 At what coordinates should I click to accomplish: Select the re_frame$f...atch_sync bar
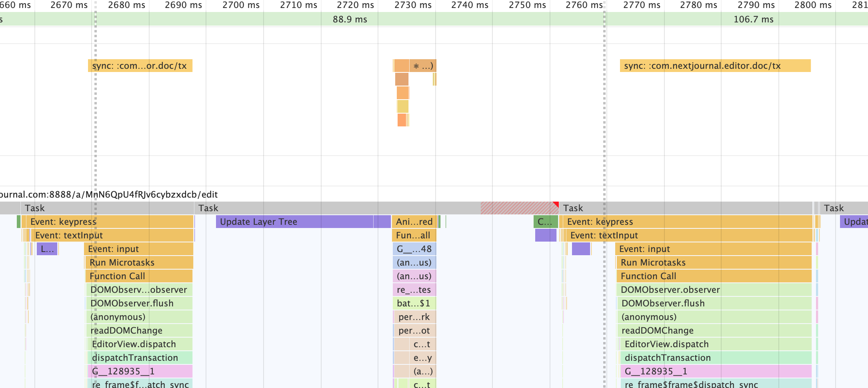(x=140, y=384)
